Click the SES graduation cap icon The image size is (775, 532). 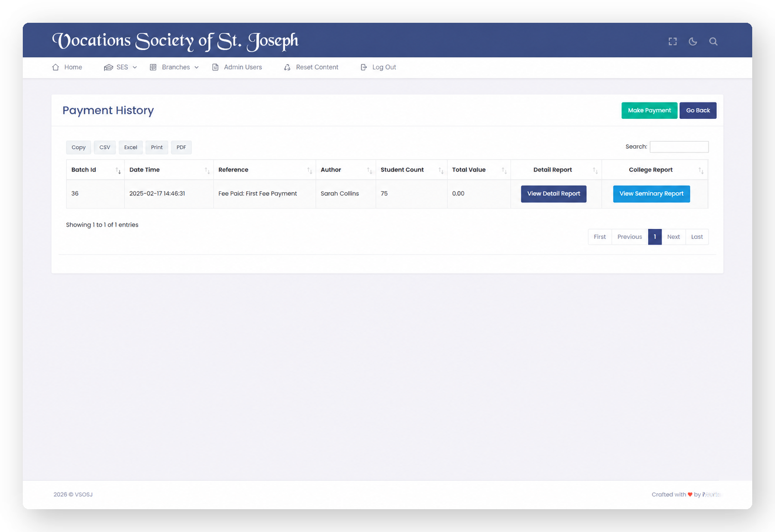(108, 67)
